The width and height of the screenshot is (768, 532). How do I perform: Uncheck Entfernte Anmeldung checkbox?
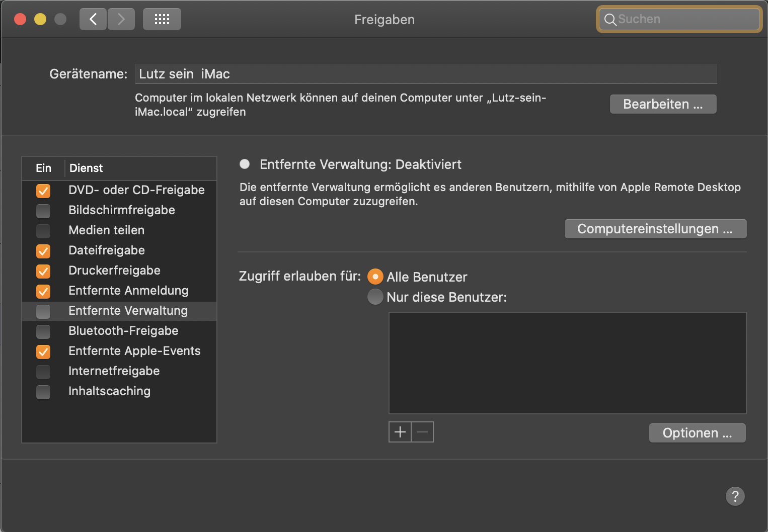(43, 291)
